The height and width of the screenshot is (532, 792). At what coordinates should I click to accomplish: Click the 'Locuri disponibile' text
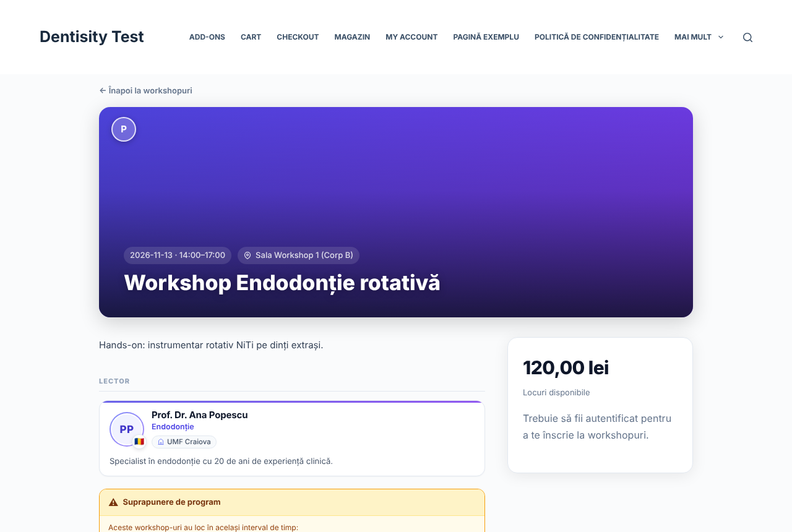[556, 392]
